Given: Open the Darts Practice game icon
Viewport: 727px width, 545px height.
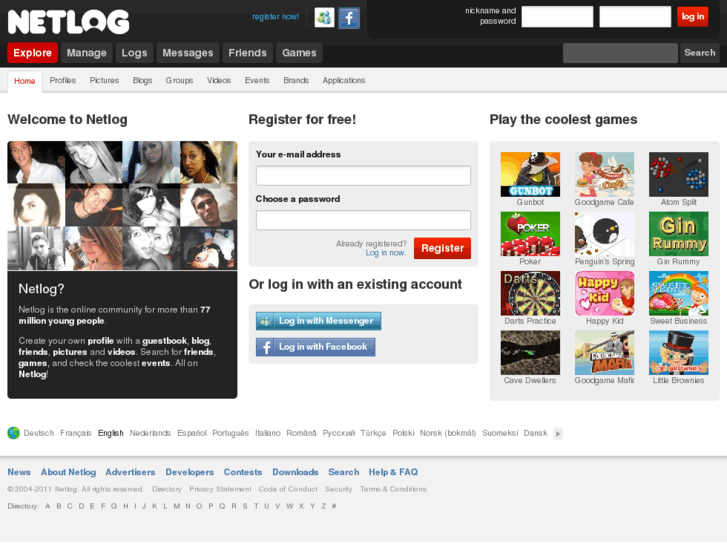Looking at the screenshot, I should (x=530, y=293).
